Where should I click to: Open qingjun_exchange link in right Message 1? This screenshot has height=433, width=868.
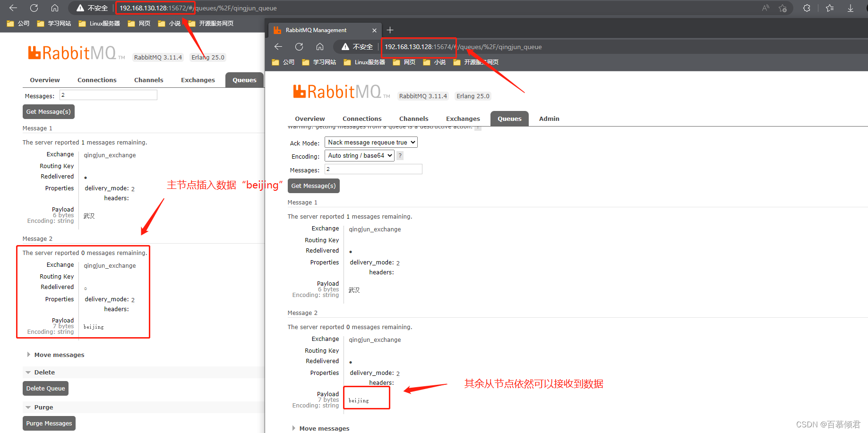click(375, 229)
